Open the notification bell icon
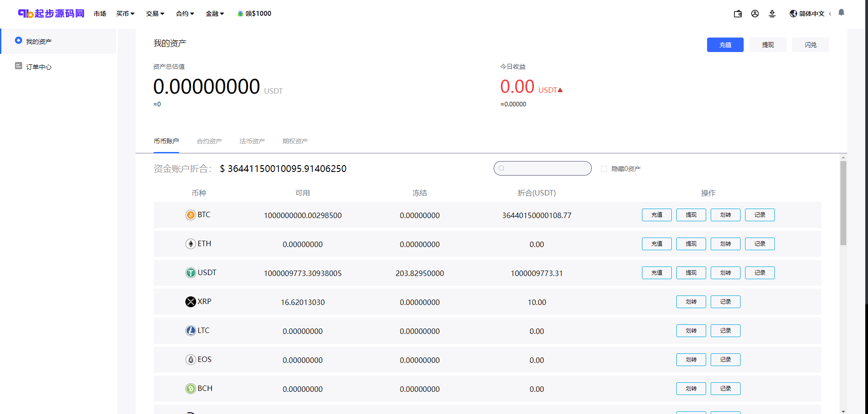The width and height of the screenshot is (868, 414). pyautogui.click(x=841, y=13)
